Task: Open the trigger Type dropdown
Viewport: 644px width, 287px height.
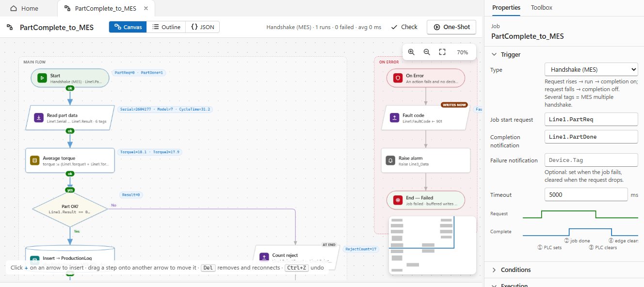Action: (x=591, y=70)
